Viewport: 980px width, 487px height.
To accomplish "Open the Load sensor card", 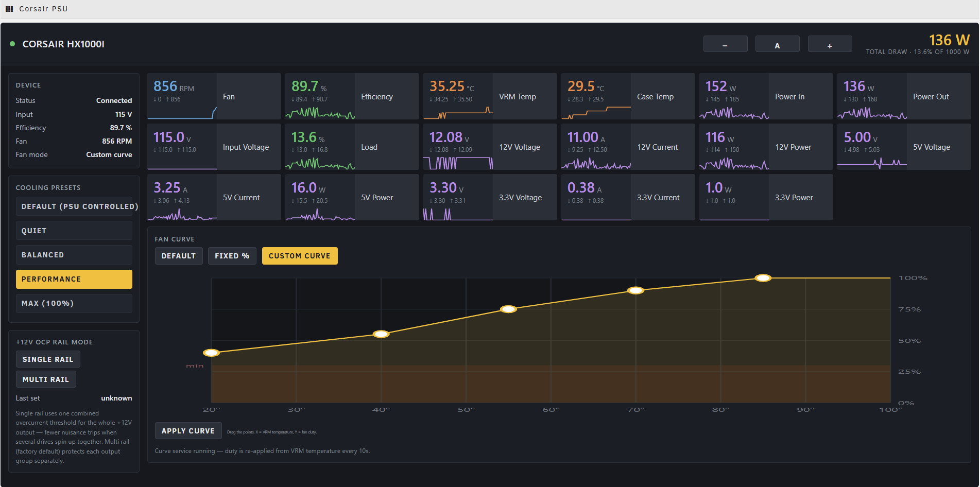I will (x=352, y=147).
